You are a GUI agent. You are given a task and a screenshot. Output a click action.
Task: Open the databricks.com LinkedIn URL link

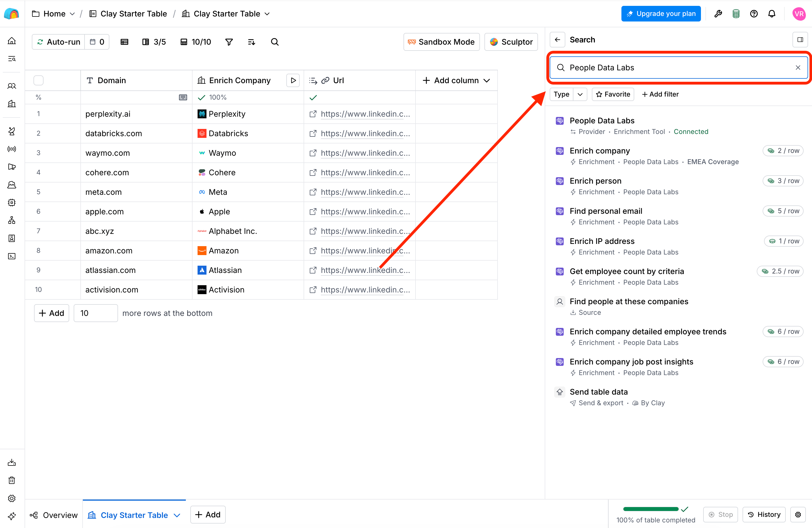365,133
